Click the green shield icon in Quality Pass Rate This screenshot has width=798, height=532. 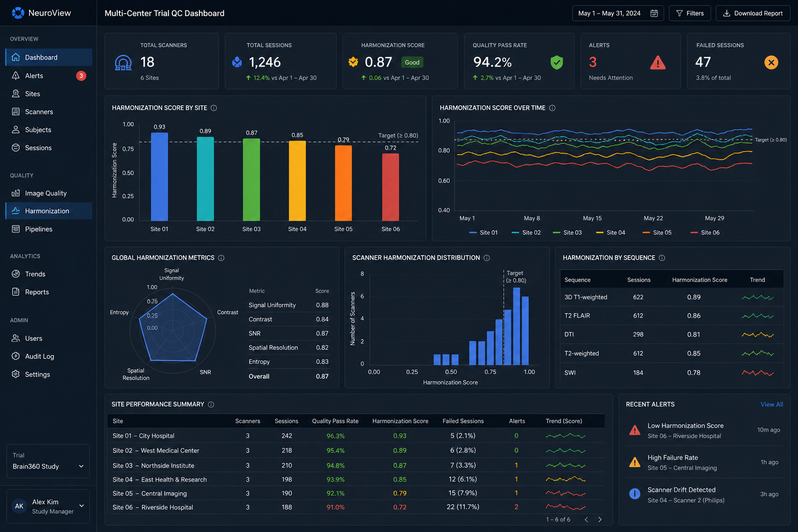[556, 62]
